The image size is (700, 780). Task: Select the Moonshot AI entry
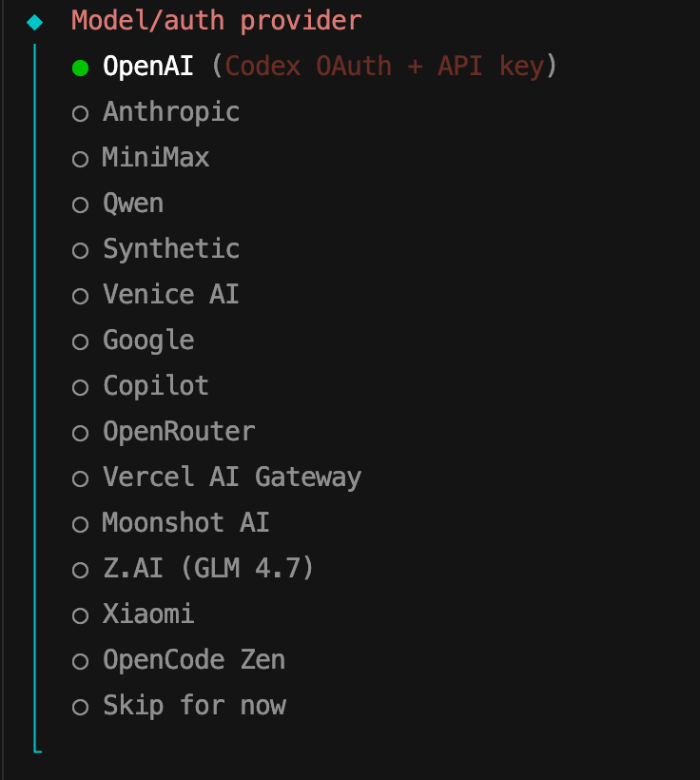click(186, 523)
